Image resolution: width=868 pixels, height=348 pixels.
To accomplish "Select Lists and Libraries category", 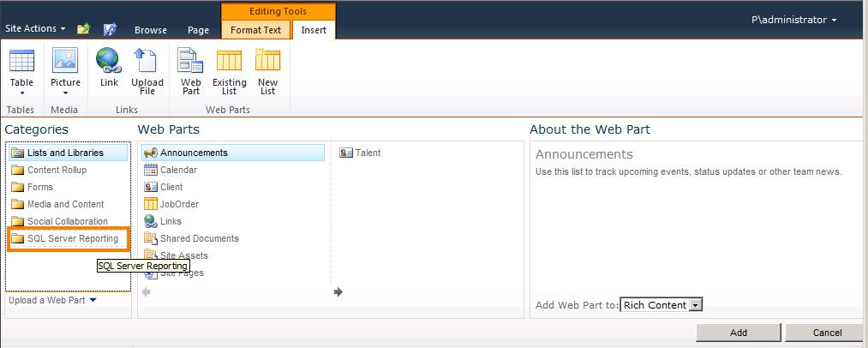I will (69, 153).
